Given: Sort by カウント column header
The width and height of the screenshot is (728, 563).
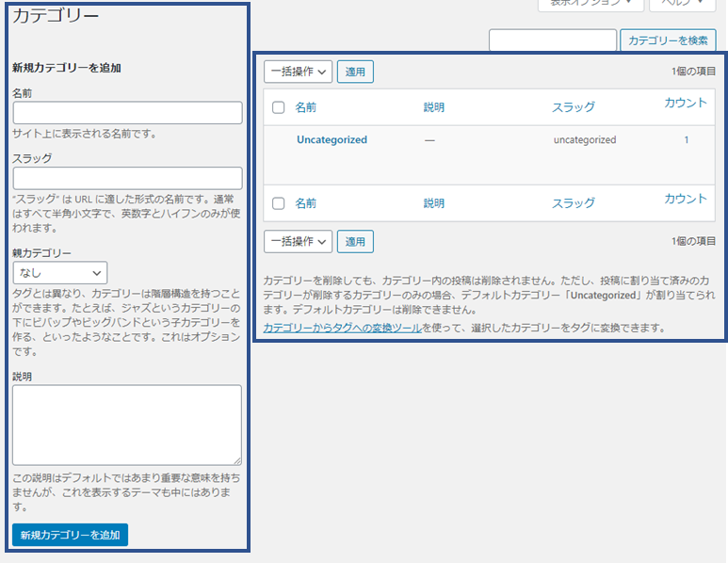Looking at the screenshot, I should coord(685,103).
